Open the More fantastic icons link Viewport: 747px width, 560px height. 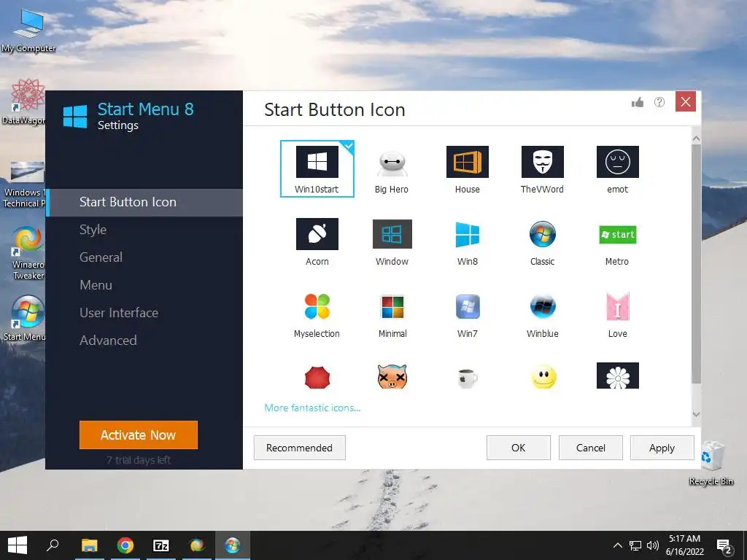click(x=312, y=408)
